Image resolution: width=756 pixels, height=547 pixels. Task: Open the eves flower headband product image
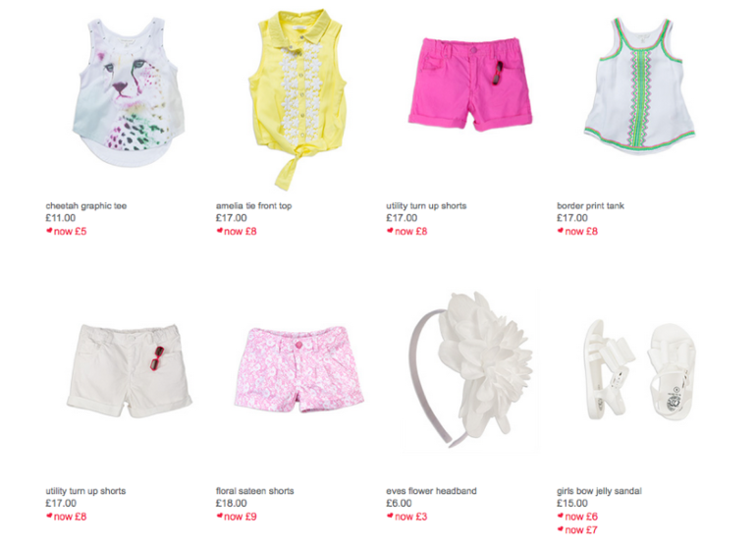coord(470,369)
